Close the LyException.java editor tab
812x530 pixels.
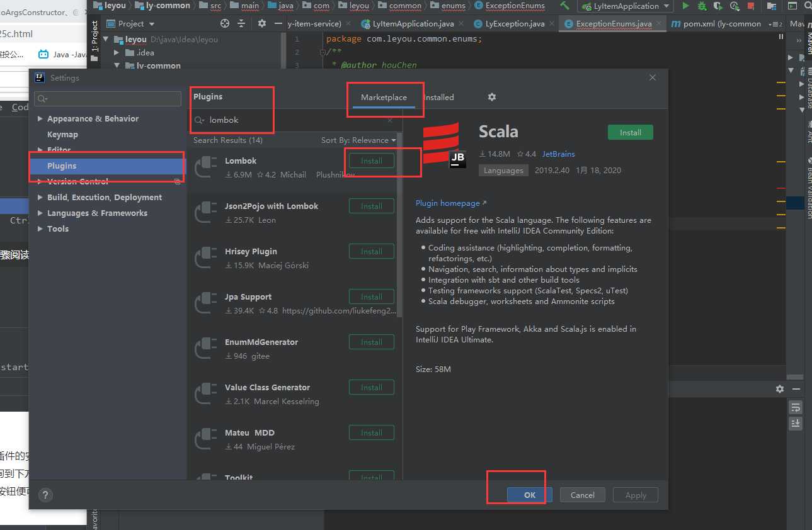(552, 23)
